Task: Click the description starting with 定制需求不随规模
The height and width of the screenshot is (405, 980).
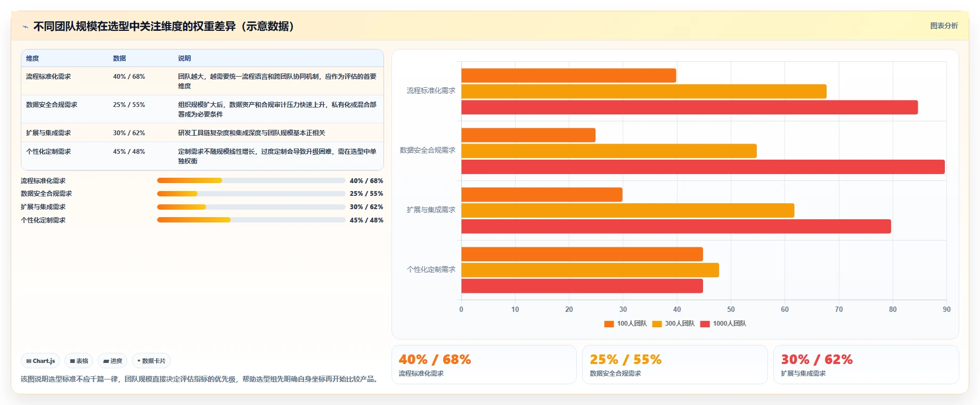Action: (x=277, y=156)
